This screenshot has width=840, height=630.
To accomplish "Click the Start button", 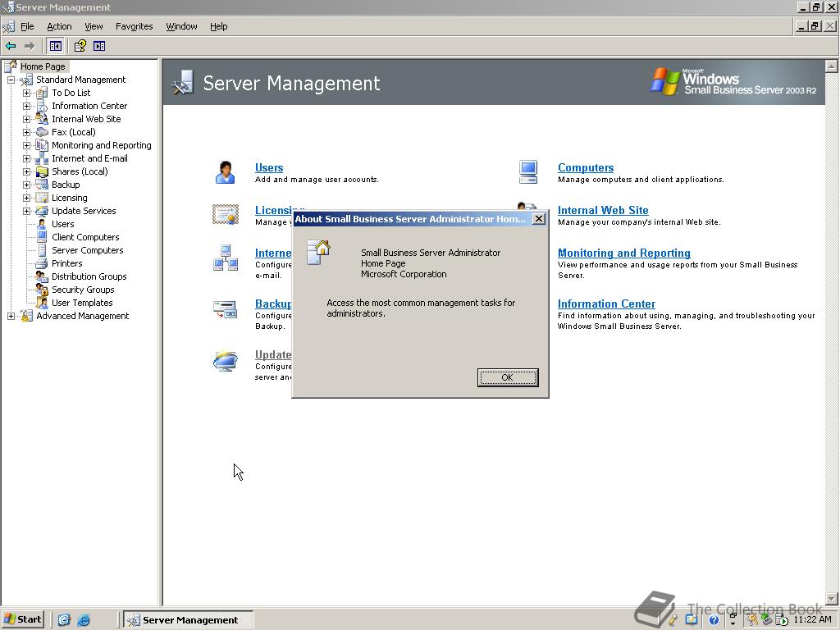I will tap(22, 620).
